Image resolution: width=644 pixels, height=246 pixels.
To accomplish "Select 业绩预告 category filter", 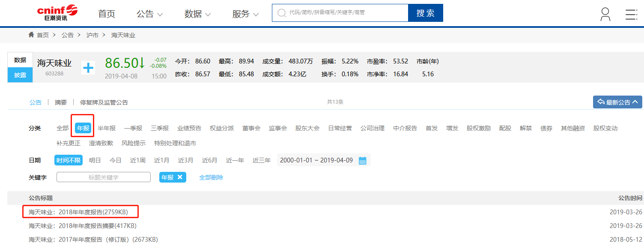I will pos(189,128).
